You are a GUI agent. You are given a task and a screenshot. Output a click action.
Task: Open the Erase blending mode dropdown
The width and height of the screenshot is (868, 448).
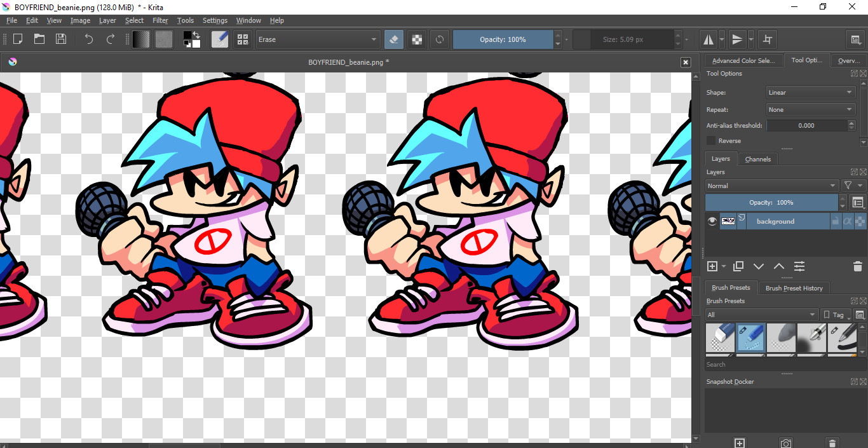tap(318, 39)
